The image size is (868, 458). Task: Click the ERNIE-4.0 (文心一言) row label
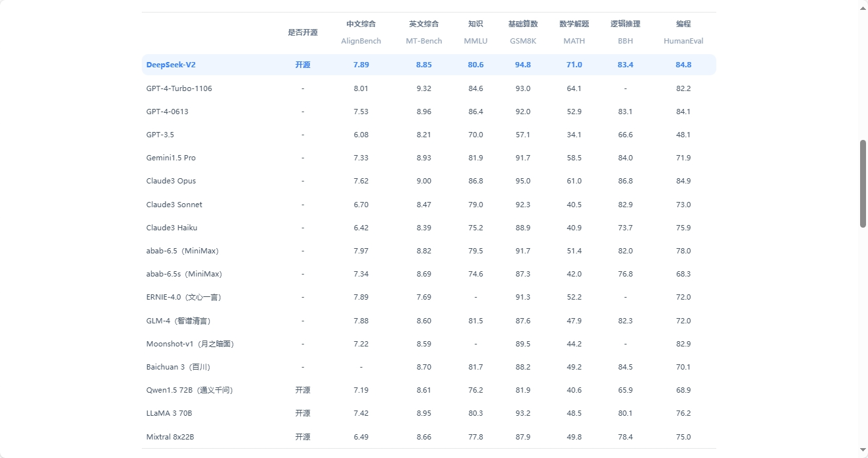coord(184,297)
